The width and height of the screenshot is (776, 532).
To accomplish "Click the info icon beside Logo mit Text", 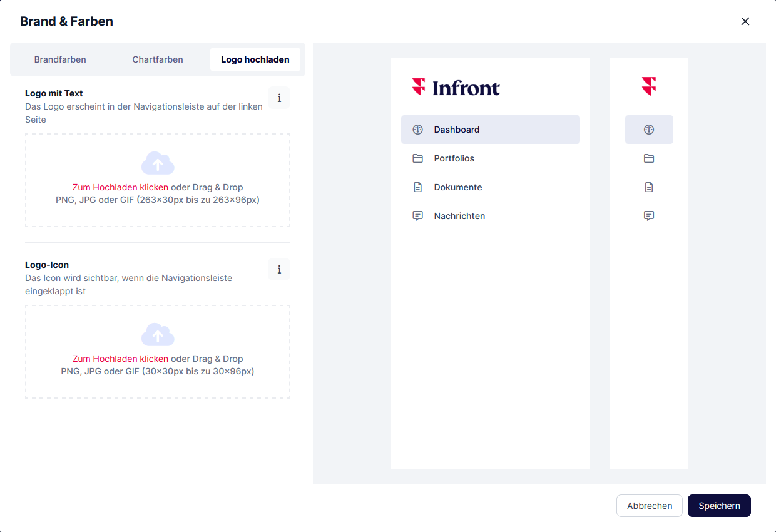I will pyautogui.click(x=279, y=98).
